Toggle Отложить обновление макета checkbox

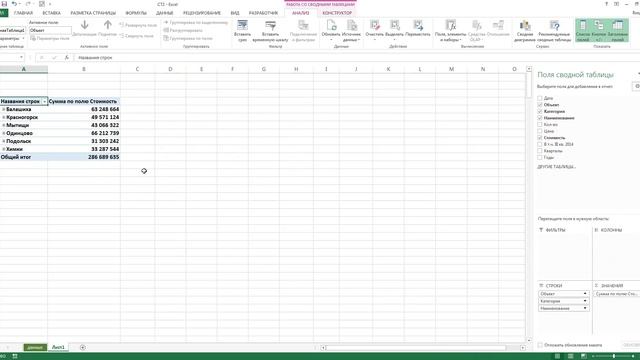point(540,345)
